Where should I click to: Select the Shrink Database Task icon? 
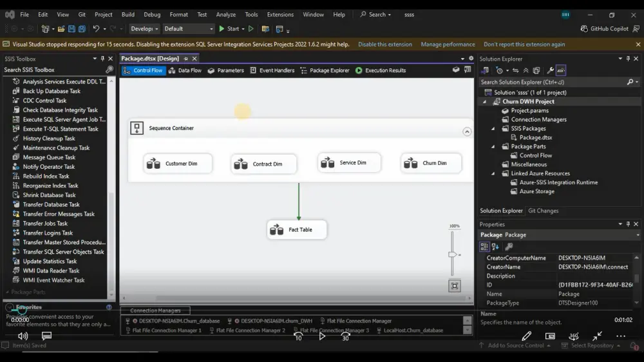tap(16, 195)
